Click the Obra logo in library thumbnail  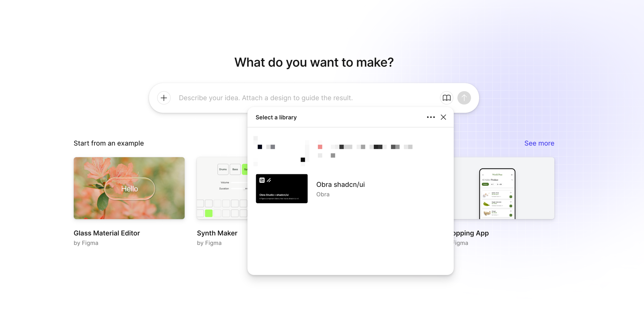pyautogui.click(x=262, y=180)
